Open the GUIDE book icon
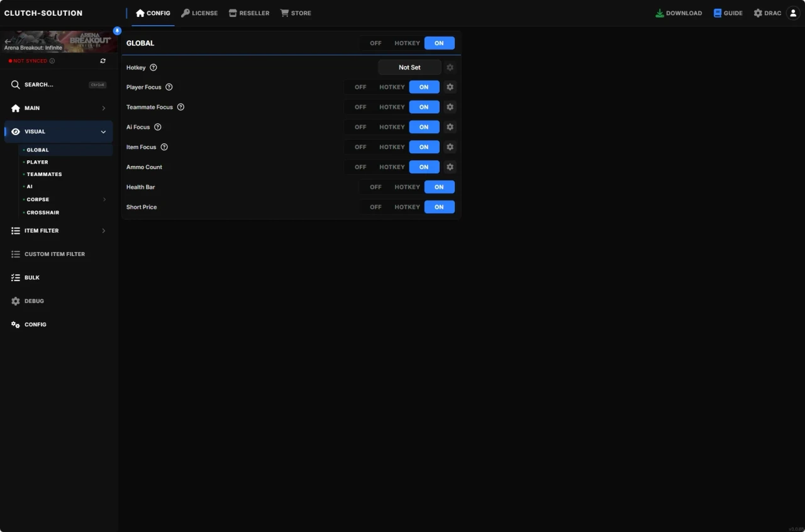Viewport: 805px width, 532px height. pyautogui.click(x=717, y=13)
